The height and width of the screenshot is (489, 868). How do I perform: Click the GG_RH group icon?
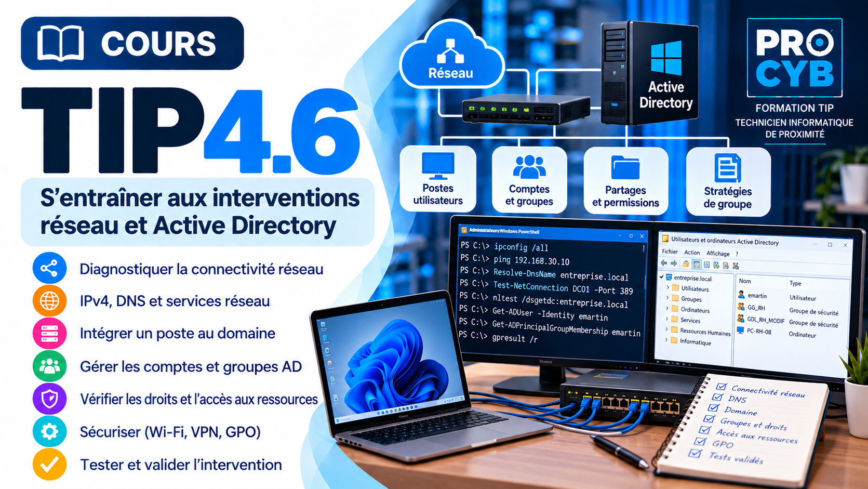point(741,307)
